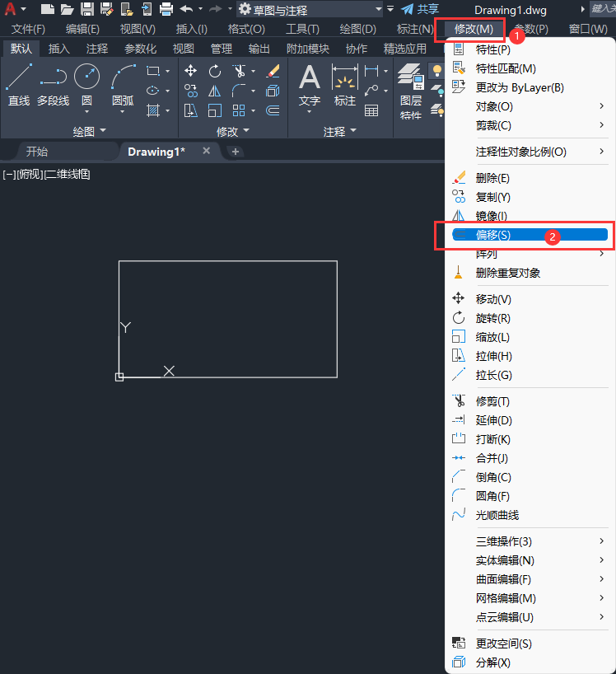Select the Erase icon in the ribbon Modify panel
This screenshot has width=616, height=674.
coord(273,71)
